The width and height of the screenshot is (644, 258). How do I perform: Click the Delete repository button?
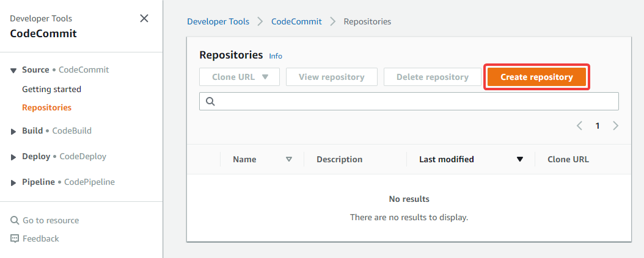[x=433, y=77]
